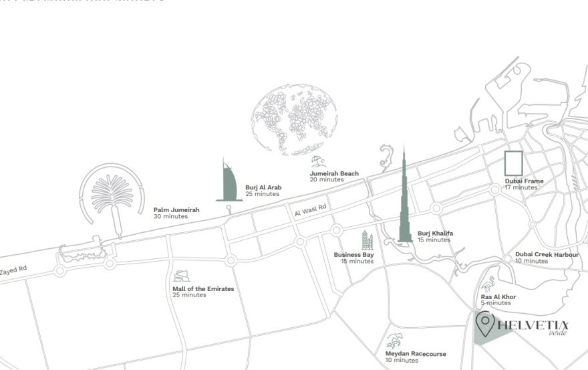588x370 pixels.
Task: Click the World Islands globe illustration
Action: click(x=297, y=119)
